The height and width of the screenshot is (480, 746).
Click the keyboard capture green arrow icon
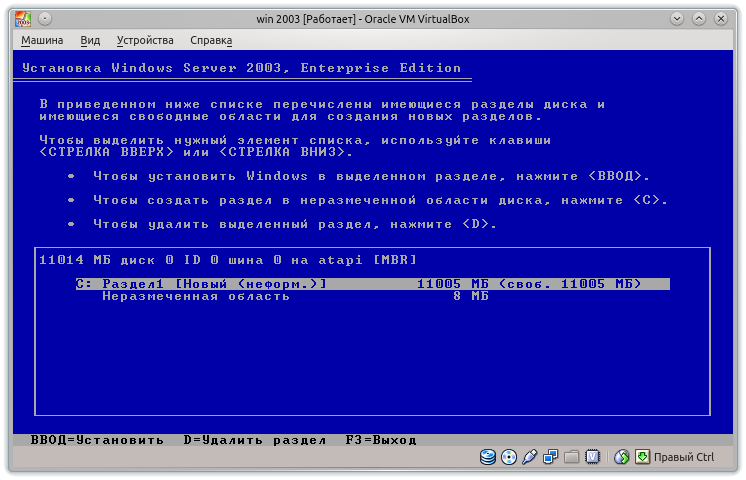point(641,458)
